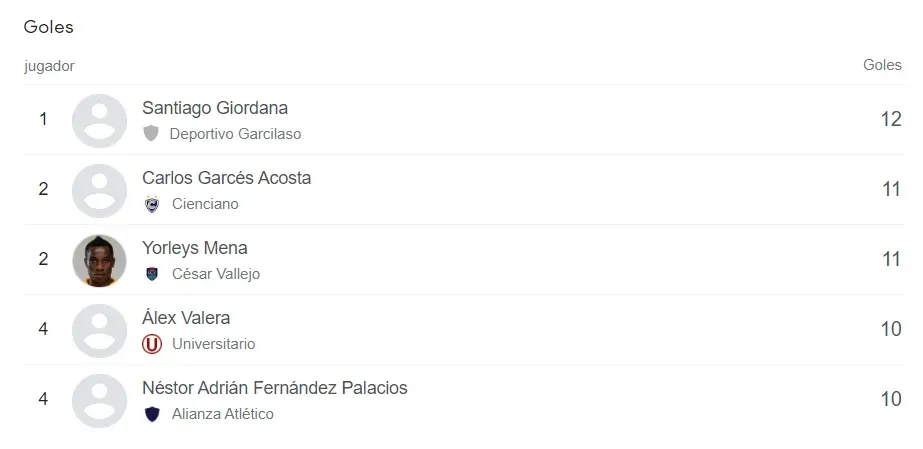Select the Carlos Garcés Acosta name
Screen dimensions: 923x449
pyautogui.click(x=226, y=178)
